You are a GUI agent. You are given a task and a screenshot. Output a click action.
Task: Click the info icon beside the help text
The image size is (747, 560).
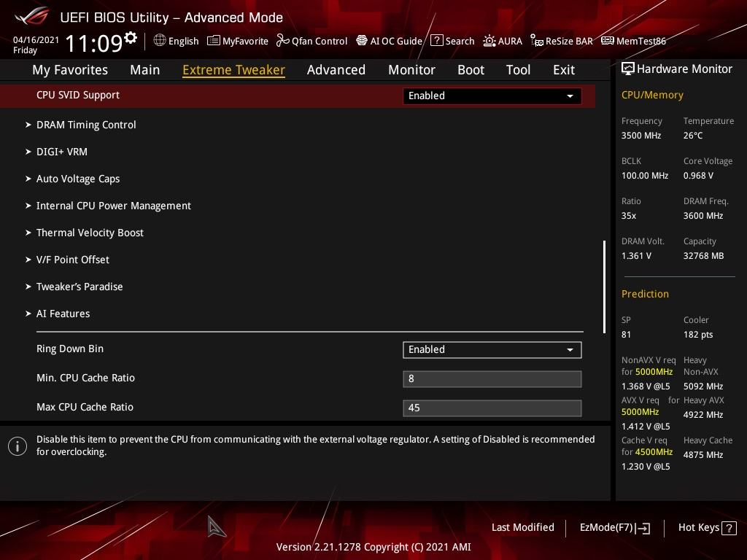18,446
